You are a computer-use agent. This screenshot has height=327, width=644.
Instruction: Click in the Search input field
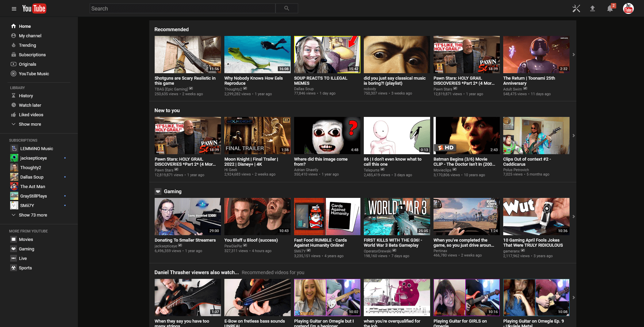183,8
